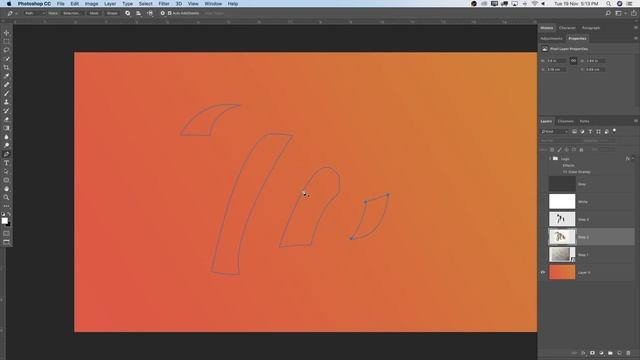Open the Path mode dropdown
The width and height of the screenshot is (640, 360).
pyautogui.click(x=34, y=13)
